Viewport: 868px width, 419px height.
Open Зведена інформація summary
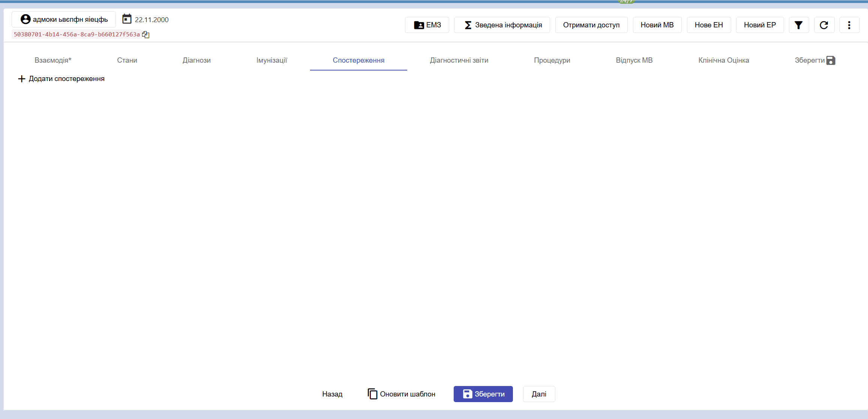pos(502,25)
